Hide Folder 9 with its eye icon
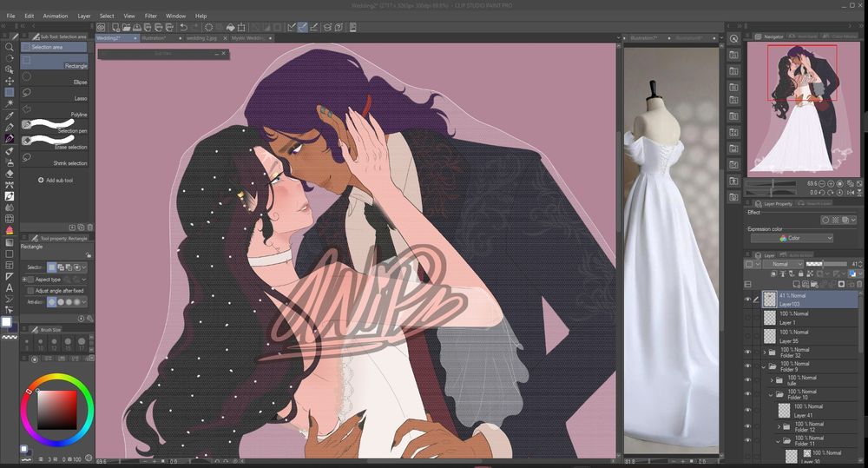868x468 pixels. [x=748, y=366]
